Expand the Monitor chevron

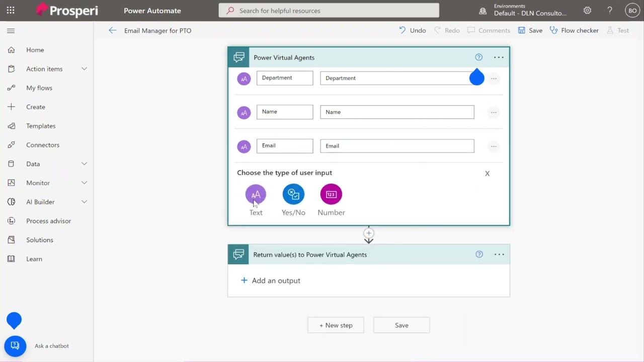click(x=84, y=183)
